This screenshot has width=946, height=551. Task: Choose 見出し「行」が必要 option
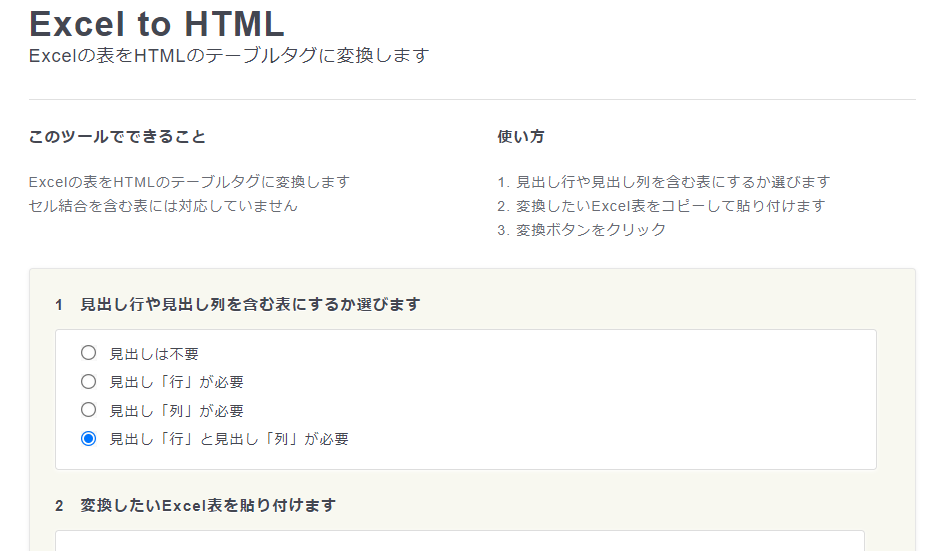tap(89, 381)
